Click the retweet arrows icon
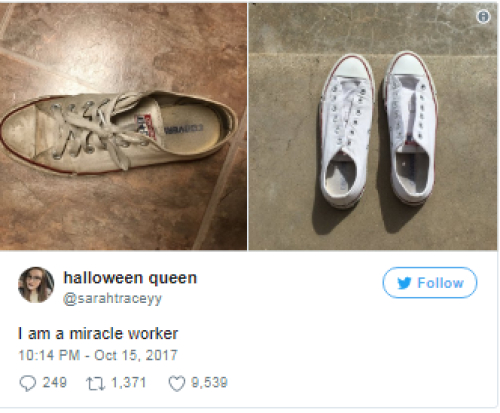The height and width of the screenshot is (413, 500). click(x=96, y=383)
